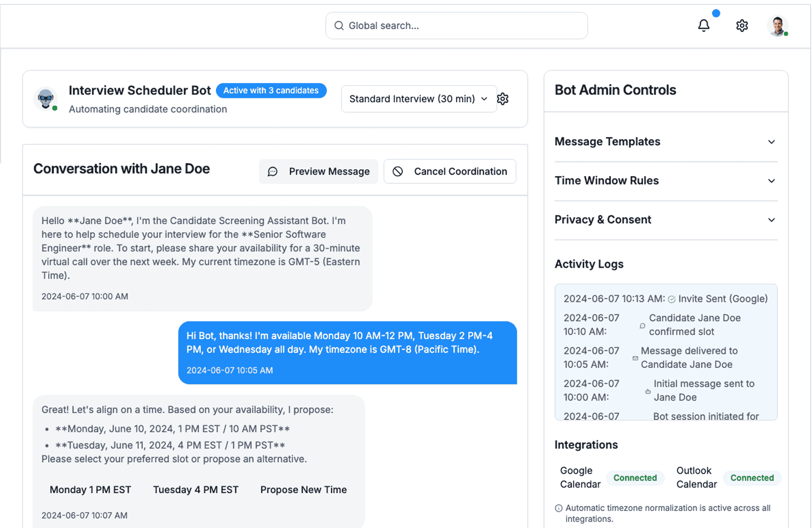812x528 pixels.
Task: Click the magnifier icon in global search
Action: pos(339,26)
